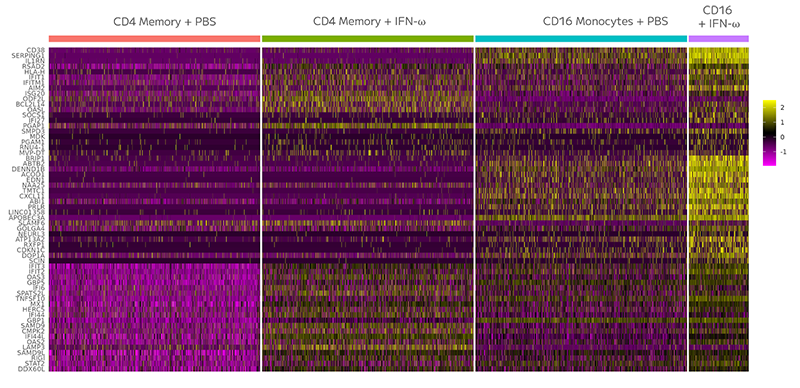Click the SERPING1 gene row label
Screen dimensions: 800x388
[x=29, y=55]
